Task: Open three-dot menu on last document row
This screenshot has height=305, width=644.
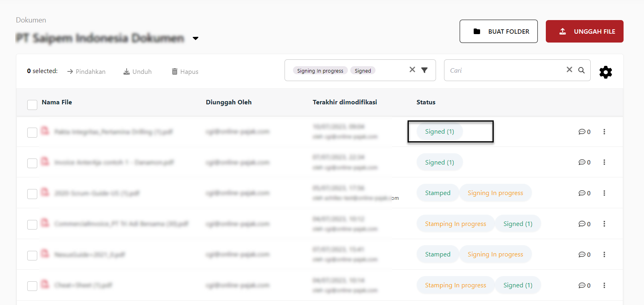Action: 604,285
